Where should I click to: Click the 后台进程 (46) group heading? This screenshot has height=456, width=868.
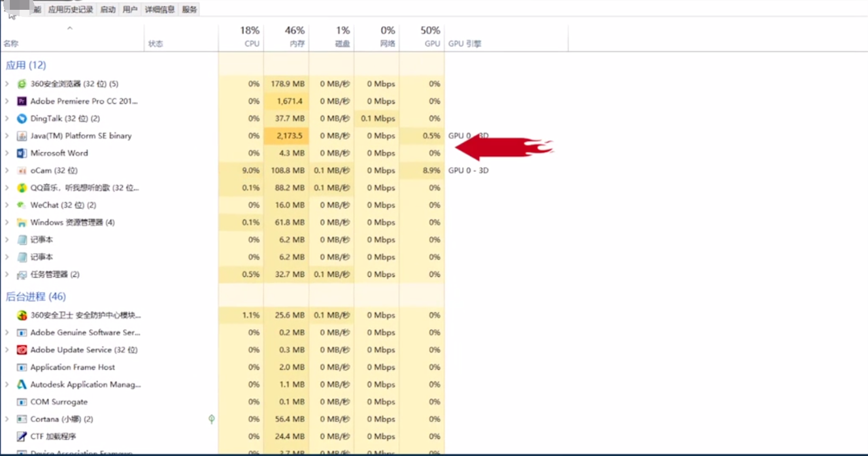(36, 297)
